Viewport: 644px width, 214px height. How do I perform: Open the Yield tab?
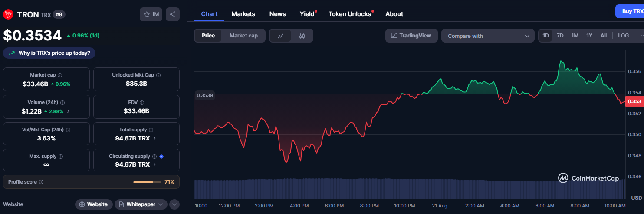pyautogui.click(x=307, y=14)
